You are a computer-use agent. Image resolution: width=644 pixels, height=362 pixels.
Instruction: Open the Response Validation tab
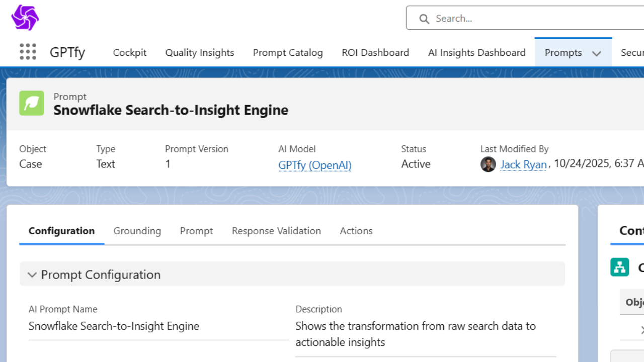(x=276, y=231)
